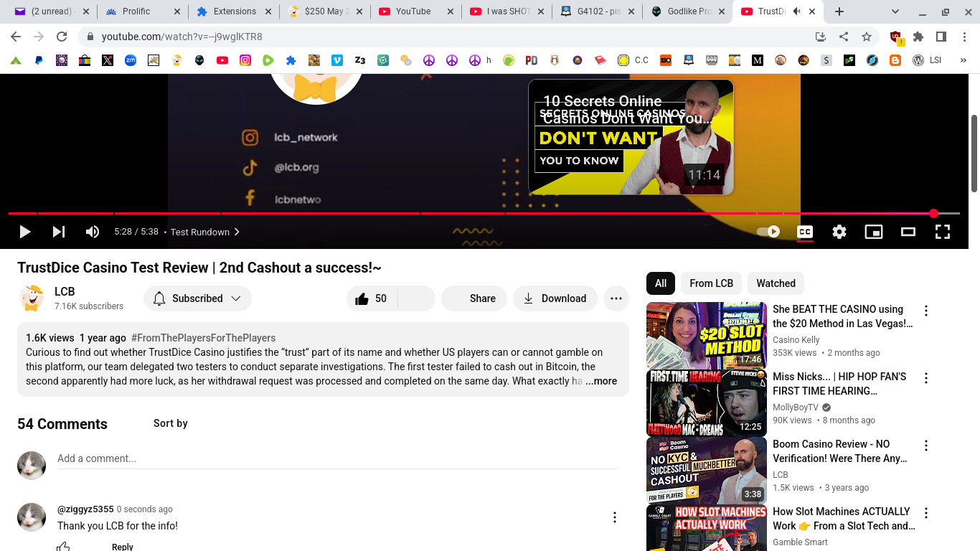Dislike the video

click(x=416, y=298)
